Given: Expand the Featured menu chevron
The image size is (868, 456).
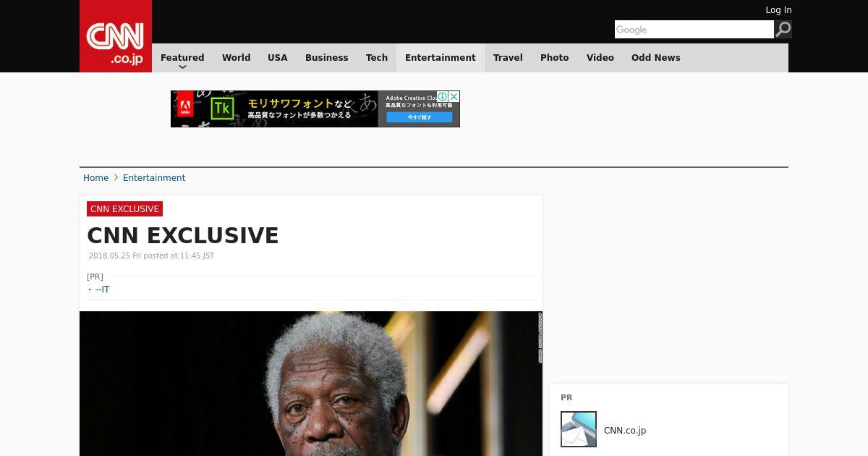Looking at the screenshot, I should click(x=182, y=67).
